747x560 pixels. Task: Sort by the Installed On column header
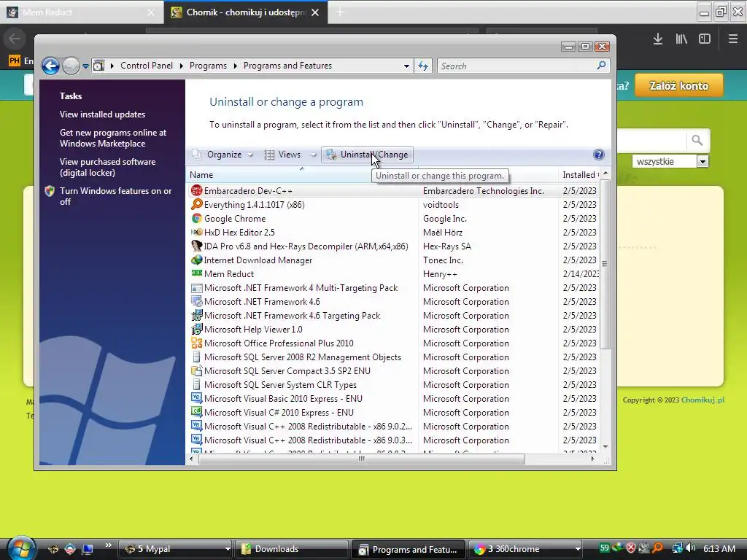(578, 175)
